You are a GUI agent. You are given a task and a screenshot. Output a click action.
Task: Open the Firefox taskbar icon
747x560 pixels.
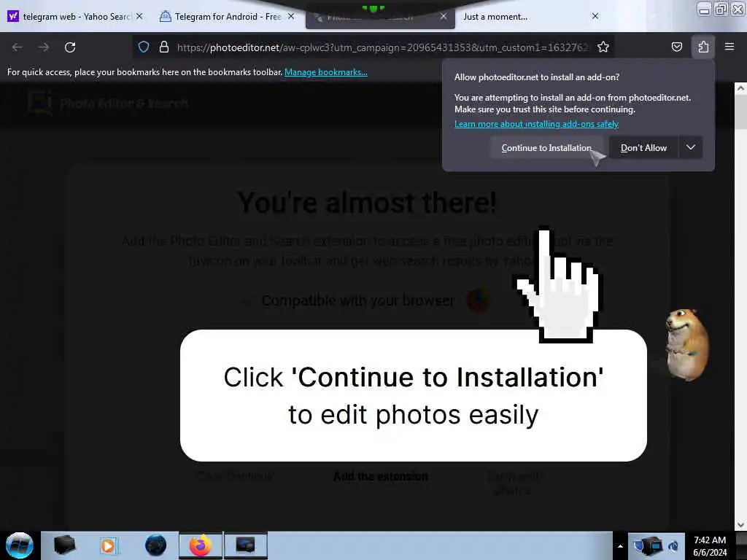click(x=201, y=545)
